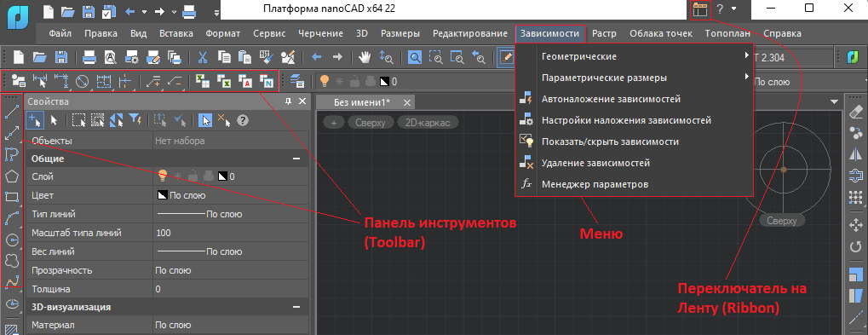Click Quick select filter icon in Properties
The image size is (868, 335).
[135, 119]
